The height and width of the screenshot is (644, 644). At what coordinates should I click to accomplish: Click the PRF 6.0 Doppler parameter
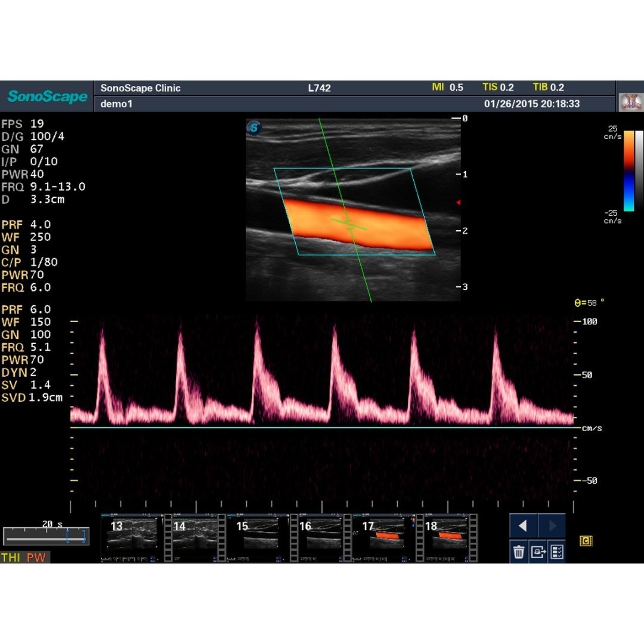(26, 309)
